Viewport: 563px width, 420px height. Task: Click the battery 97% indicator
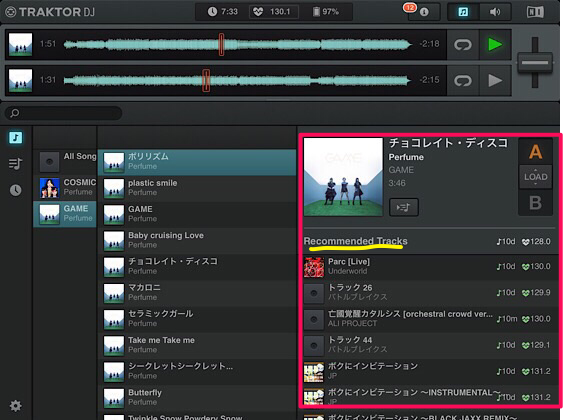click(x=325, y=12)
